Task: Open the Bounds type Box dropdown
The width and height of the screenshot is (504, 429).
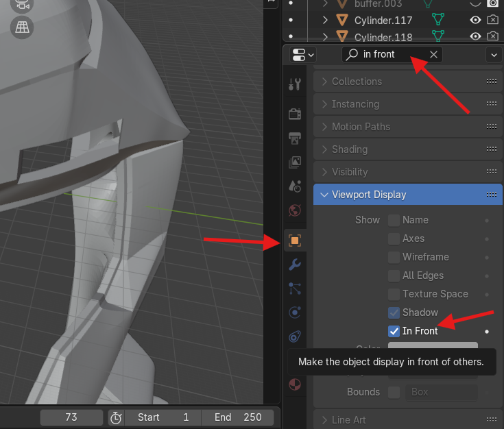Action: 442,393
